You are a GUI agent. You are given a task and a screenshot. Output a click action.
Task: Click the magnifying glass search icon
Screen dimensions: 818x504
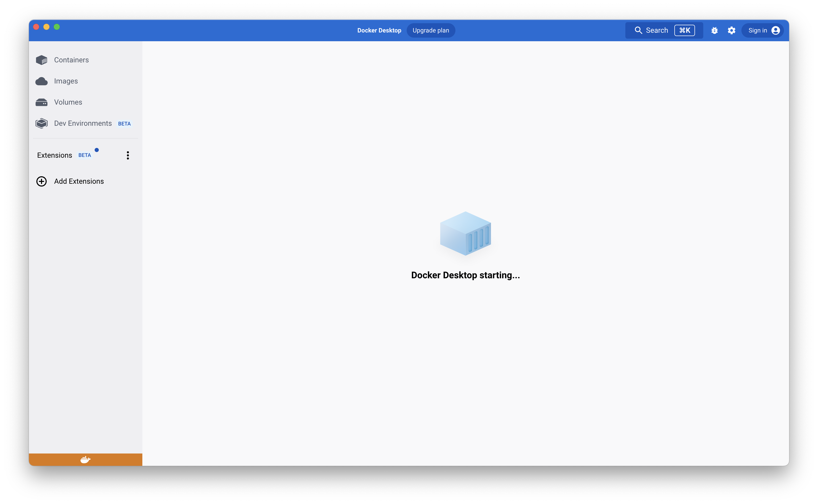coord(638,30)
